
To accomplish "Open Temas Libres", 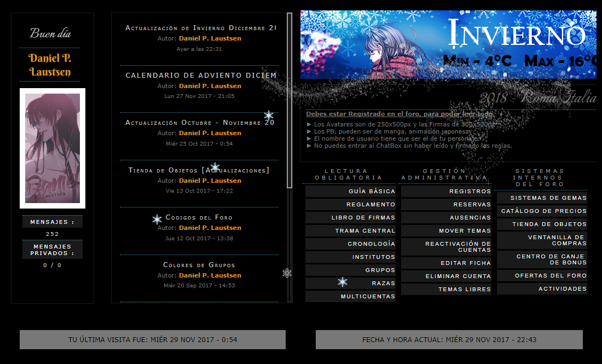I will [x=446, y=289].
